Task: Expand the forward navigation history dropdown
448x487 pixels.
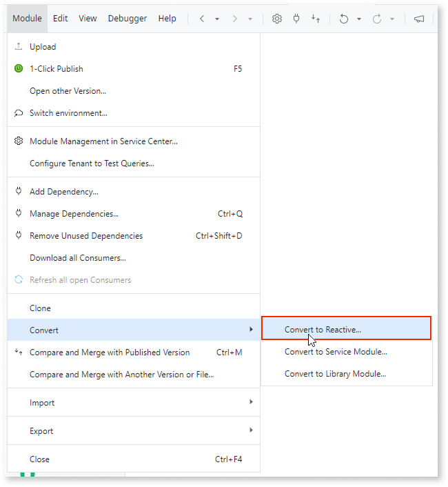Action: click(x=250, y=19)
